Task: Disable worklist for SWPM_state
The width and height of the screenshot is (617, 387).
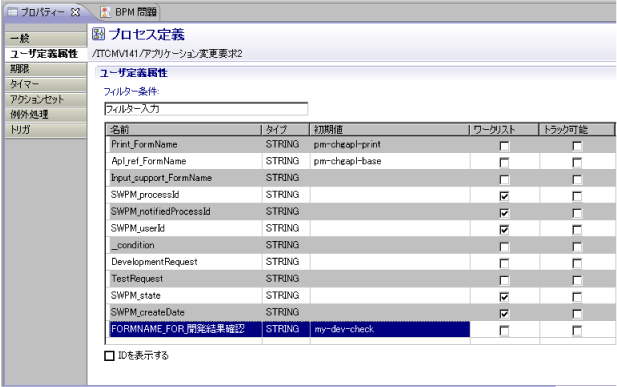Action: [504, 297]
